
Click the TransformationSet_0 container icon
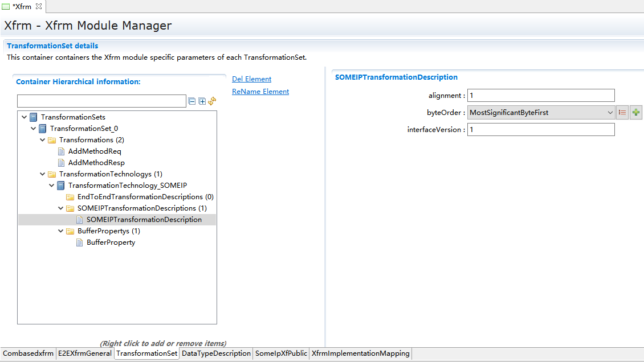pyautogui.click(x=43, y=129)
